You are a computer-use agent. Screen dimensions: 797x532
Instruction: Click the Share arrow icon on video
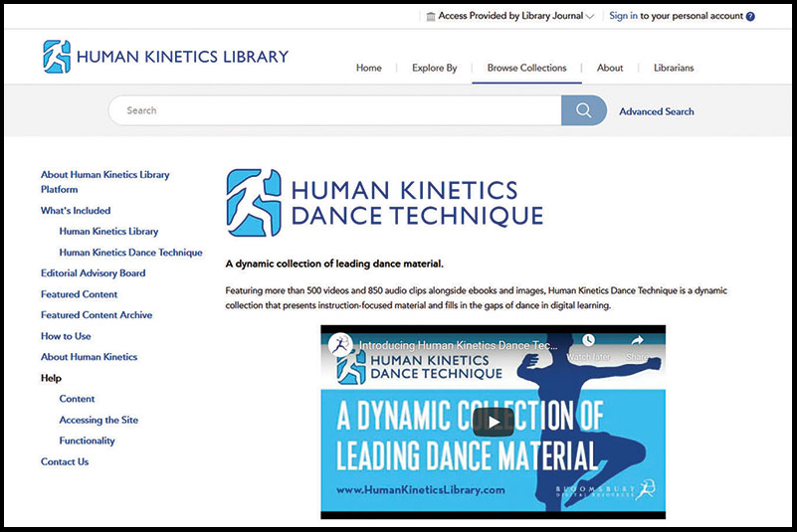coord(637,340)
